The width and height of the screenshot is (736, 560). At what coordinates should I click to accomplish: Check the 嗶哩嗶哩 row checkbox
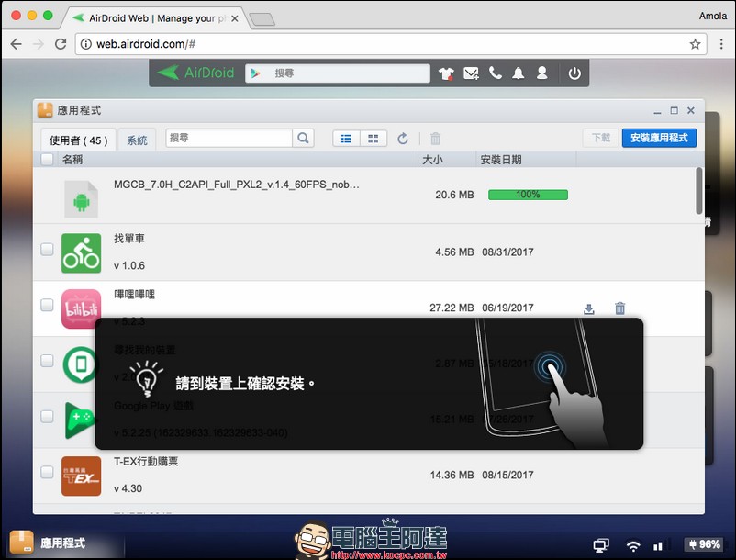[47, 305]
